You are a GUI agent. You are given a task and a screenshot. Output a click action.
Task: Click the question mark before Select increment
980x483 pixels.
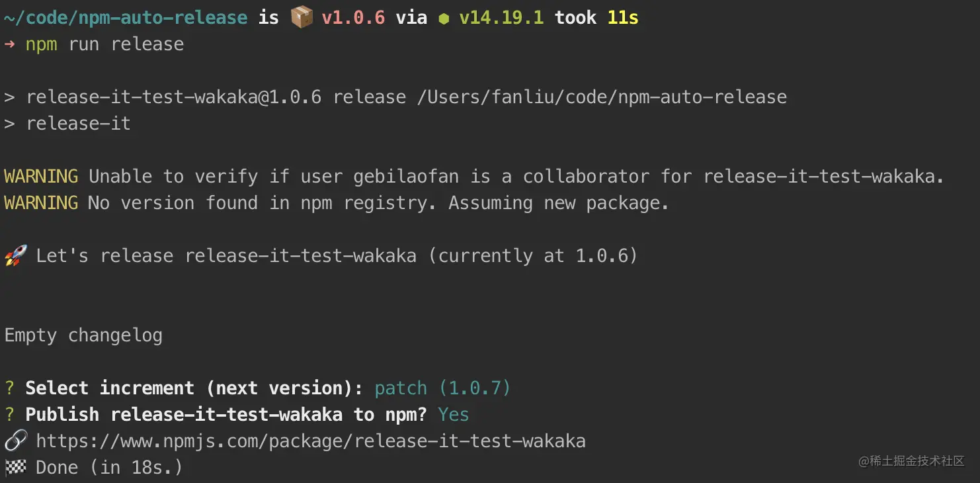pos(9,388)
